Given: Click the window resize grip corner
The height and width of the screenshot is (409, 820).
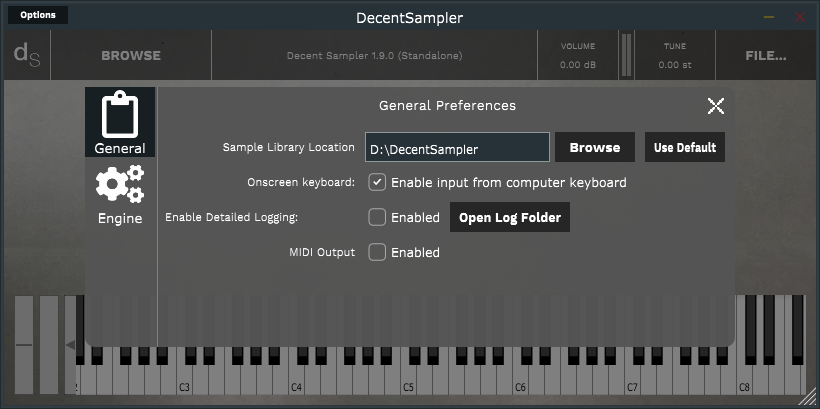Looking at the screenshot, I should tap(808, 397).
